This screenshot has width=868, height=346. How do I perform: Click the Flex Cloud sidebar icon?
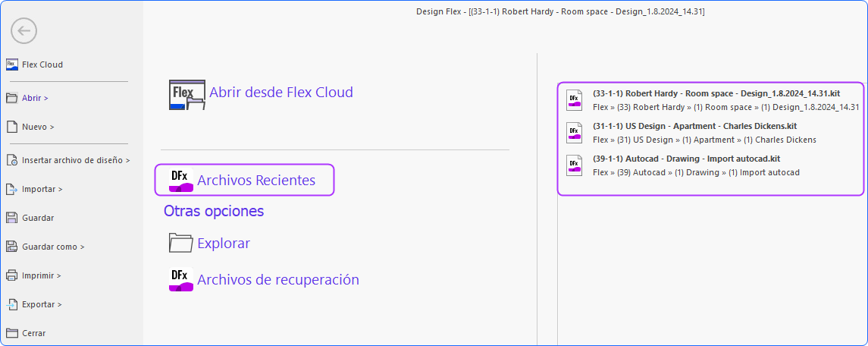coord(11,64)
